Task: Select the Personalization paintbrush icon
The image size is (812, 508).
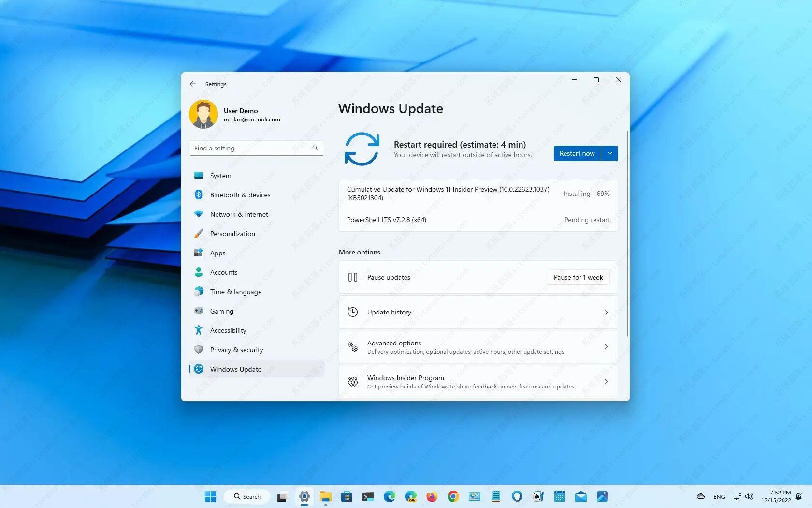Action: [x=199, y=233]
